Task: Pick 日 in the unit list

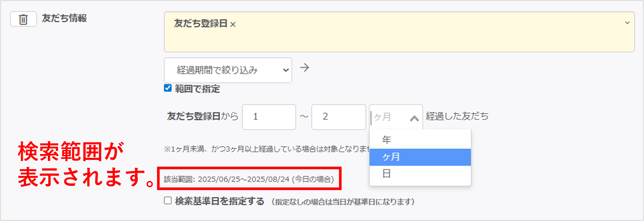Action: pos(386,173)
